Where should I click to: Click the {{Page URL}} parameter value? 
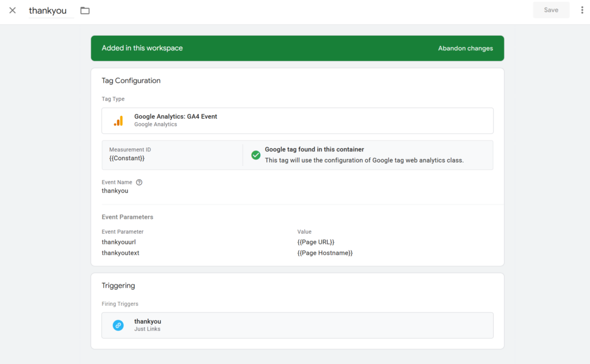[316, 242]
